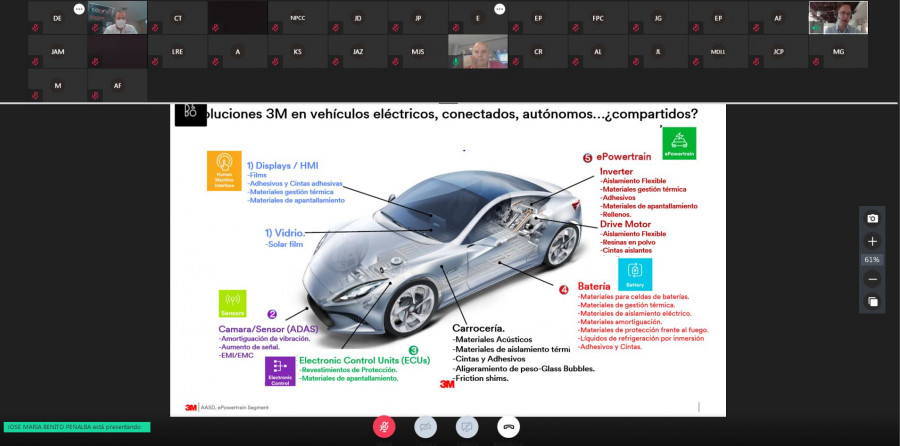900x446 pixels.
Task: Select the participant tile labeled M
Action: pyautogui.click(x=57, y=86)
